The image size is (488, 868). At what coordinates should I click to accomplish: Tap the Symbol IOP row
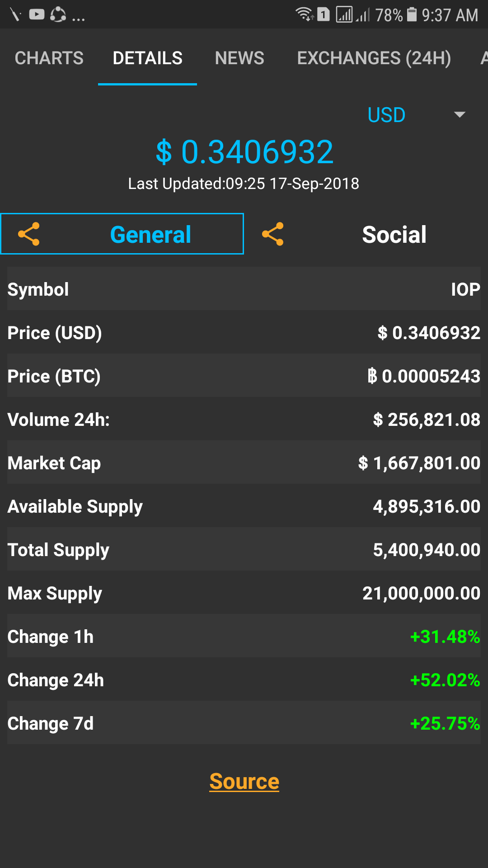[x=244, y=289]
